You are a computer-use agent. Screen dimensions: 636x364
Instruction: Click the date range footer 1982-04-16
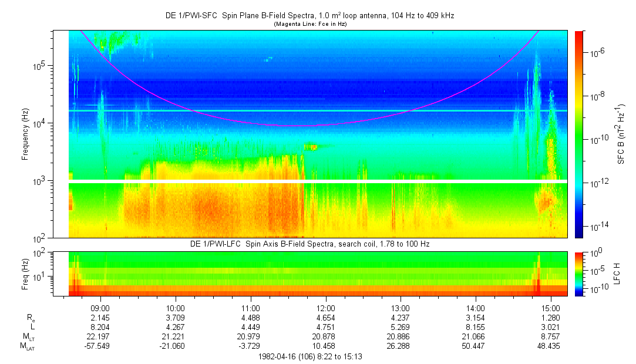309,356
